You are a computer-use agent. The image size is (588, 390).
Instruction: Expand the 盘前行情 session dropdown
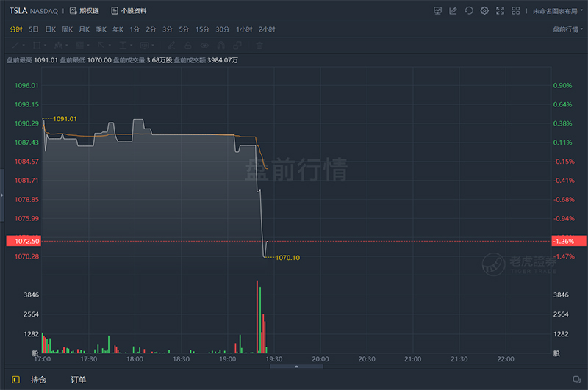point(567,29)
